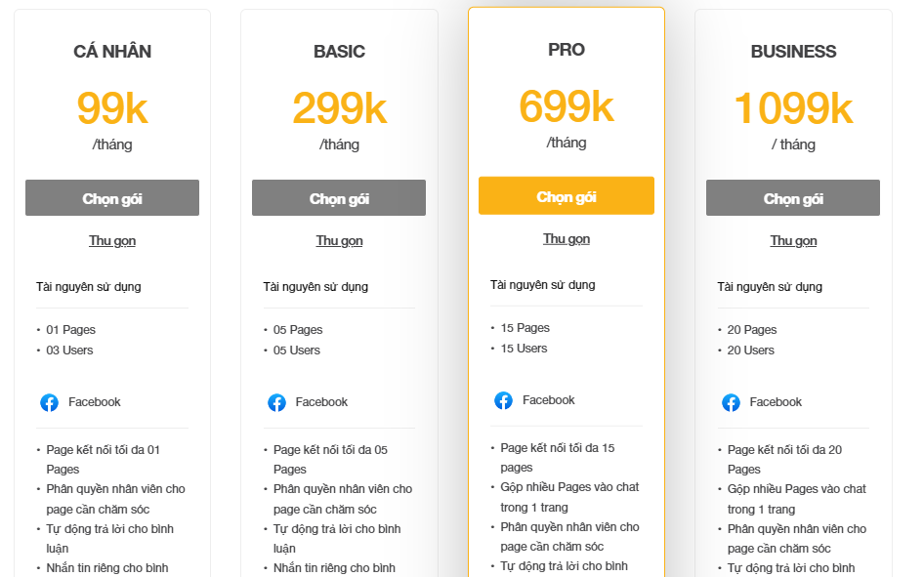Choose the Basic 299k plan button
The width and height of the screenshot is (924, 577).
pos(339,198)
